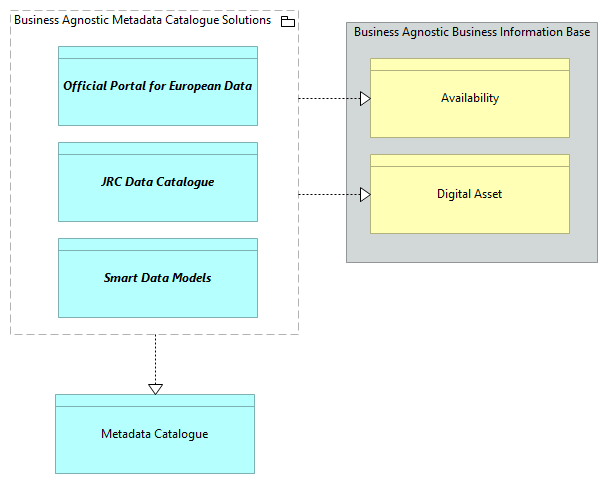Image resolution: width=608 pixels, height=484 pixels.
Task: Click the arrowhead pointing into Availability
Action: pos(365,99)
